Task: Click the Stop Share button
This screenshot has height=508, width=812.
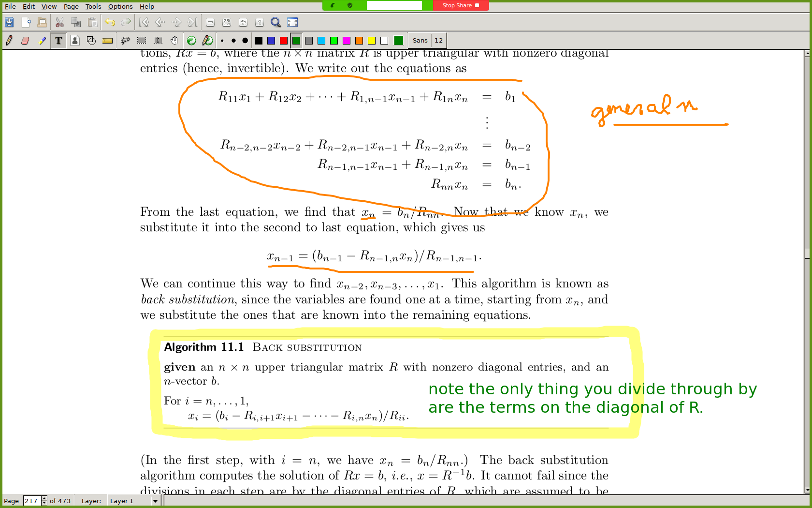Action: coord(461,5)
